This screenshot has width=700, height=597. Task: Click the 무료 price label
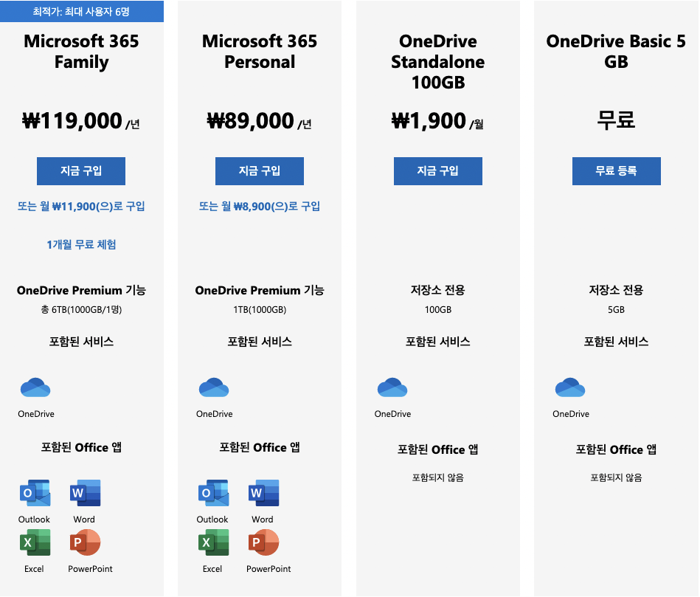tap(616, 120)
